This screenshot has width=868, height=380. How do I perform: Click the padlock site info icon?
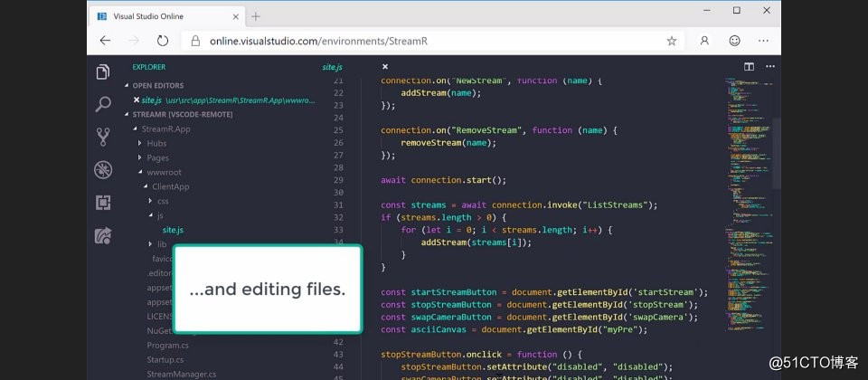tap(195, 41)
